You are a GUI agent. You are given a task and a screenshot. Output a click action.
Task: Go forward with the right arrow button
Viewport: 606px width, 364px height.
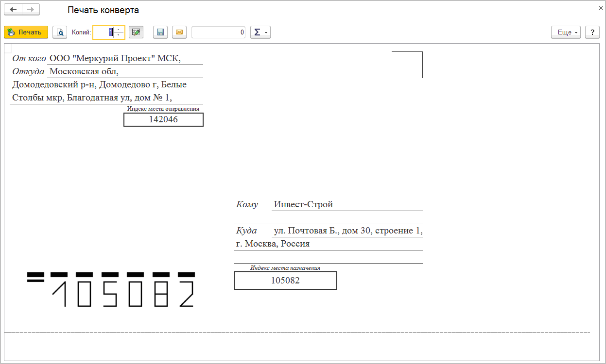[31, 10]
